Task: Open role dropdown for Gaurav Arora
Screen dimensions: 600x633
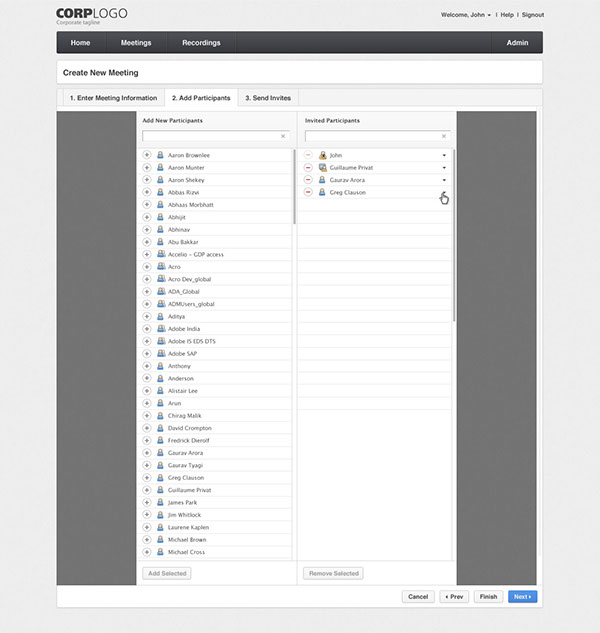Action: [x=444, y=180]
